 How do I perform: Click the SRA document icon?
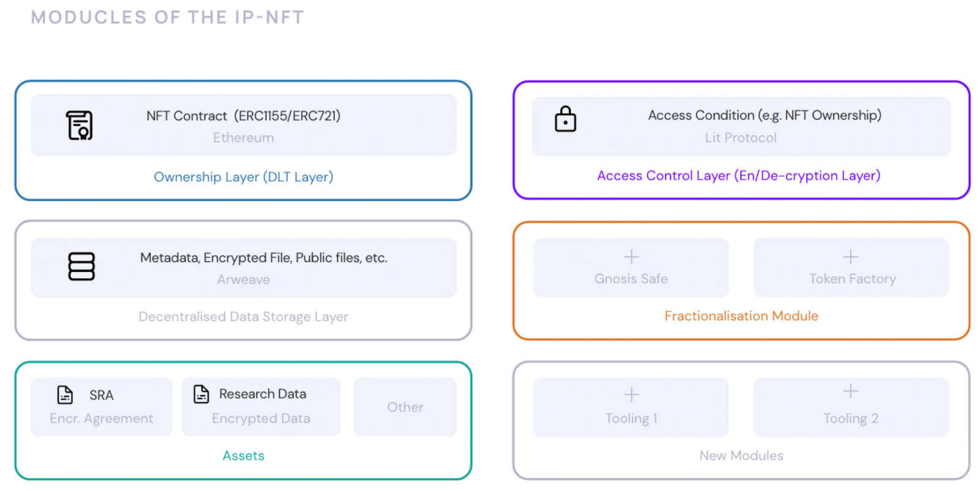(x=65, y=395)
